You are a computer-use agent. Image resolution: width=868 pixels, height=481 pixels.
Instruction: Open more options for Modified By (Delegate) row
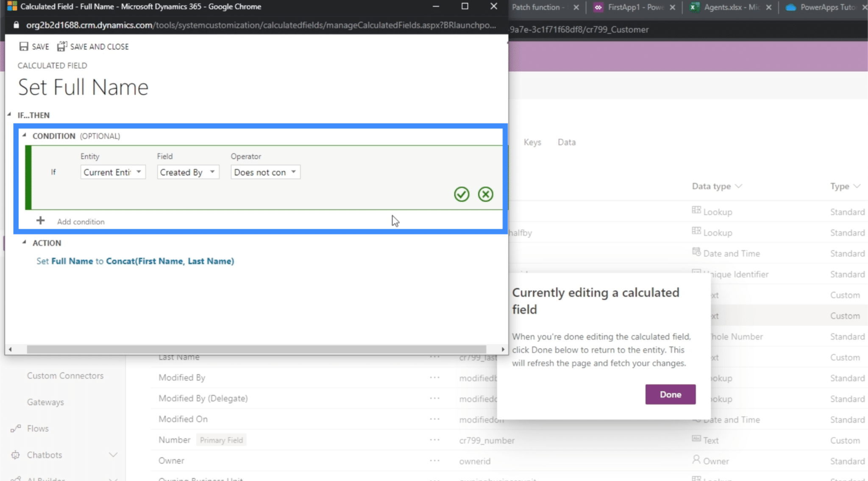tap(435, 398)
